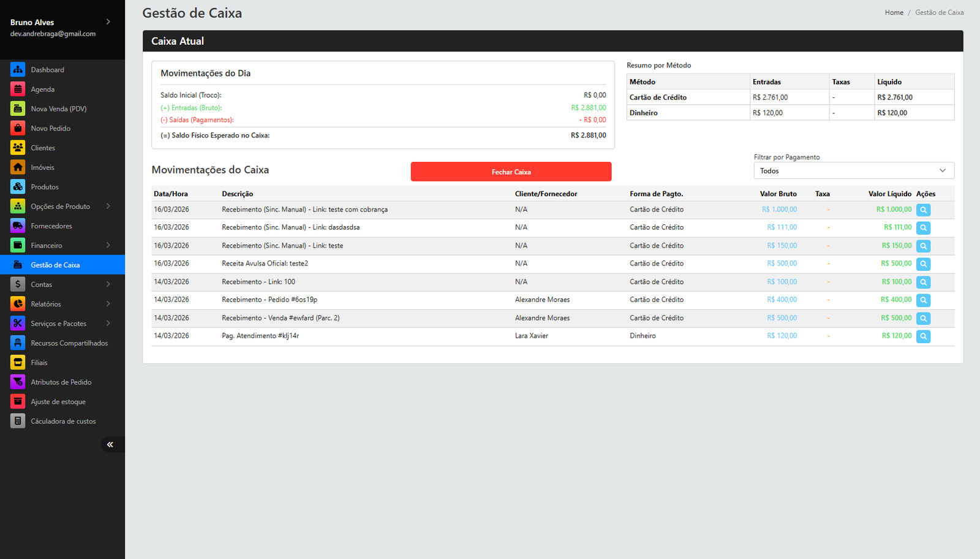View details of R$ 1.000,00 transaction
The width and height of the screenshot is (980, 559).
pyautogui.click(x=923, y=210)
